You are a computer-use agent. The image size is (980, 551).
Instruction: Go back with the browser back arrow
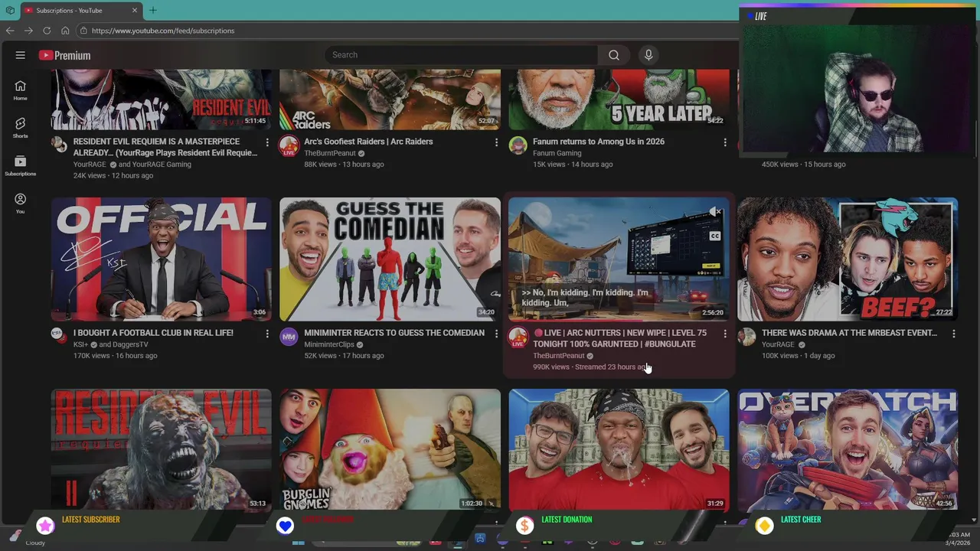10,31
